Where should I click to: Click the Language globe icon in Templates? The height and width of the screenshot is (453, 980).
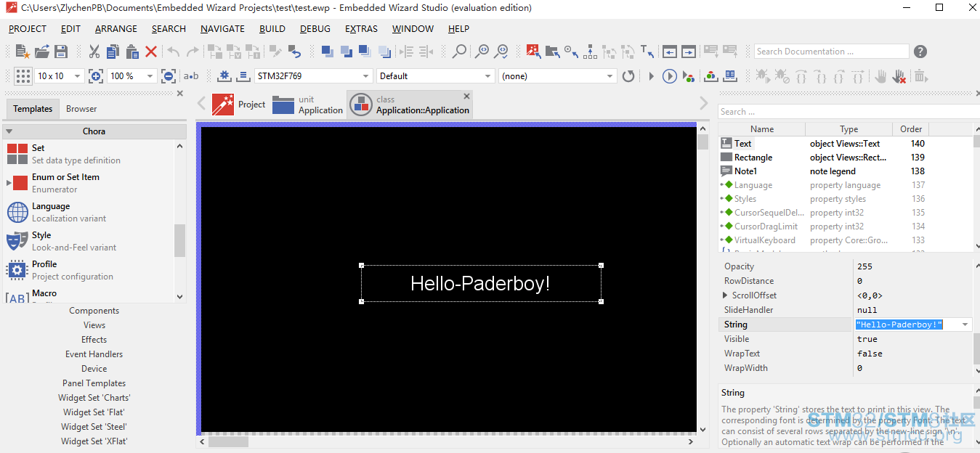pyautogui.click(x=17, y=212)
